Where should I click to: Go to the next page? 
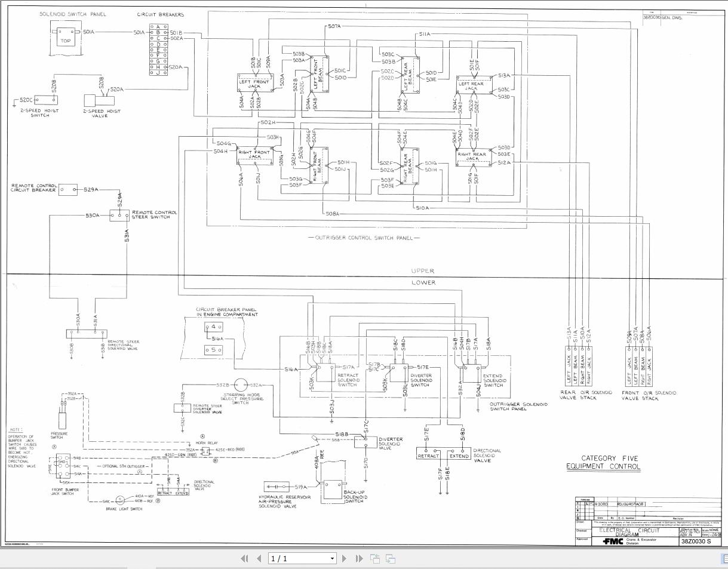345,559
